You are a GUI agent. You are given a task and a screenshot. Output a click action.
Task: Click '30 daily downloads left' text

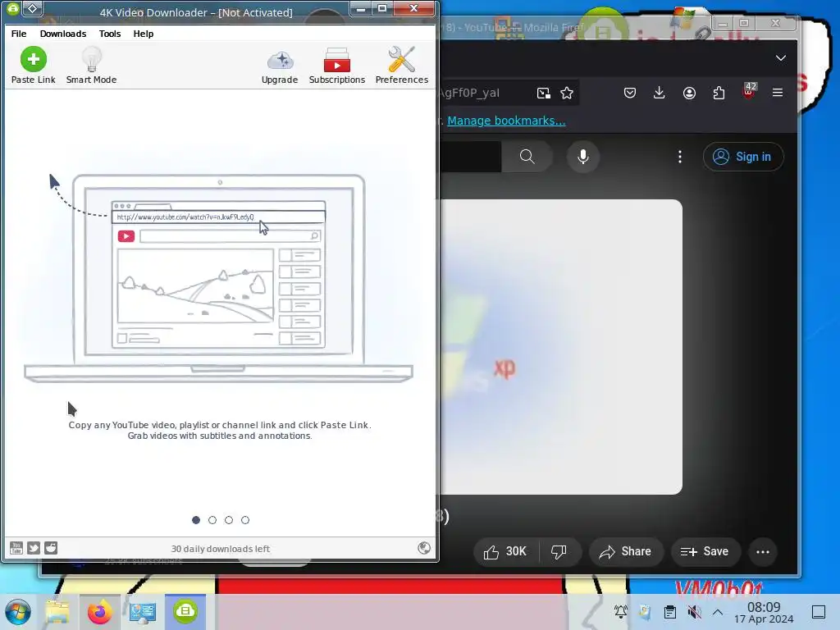coord(220,549)
